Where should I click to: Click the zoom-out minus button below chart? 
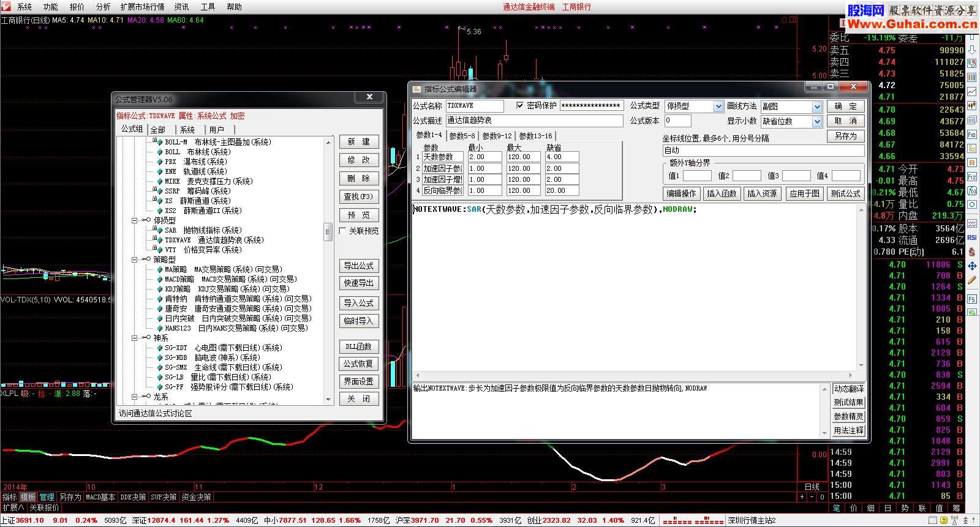tap(813, 497)
